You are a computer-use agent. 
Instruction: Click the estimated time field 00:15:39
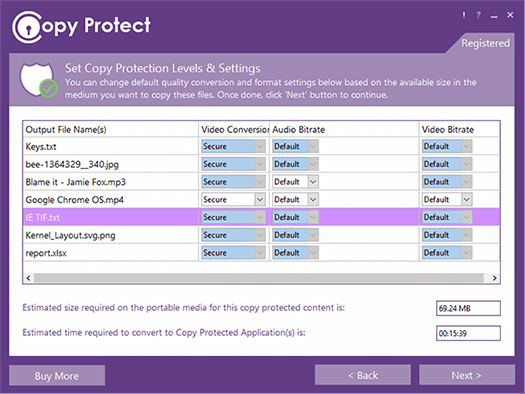click(x=468, y=333)
